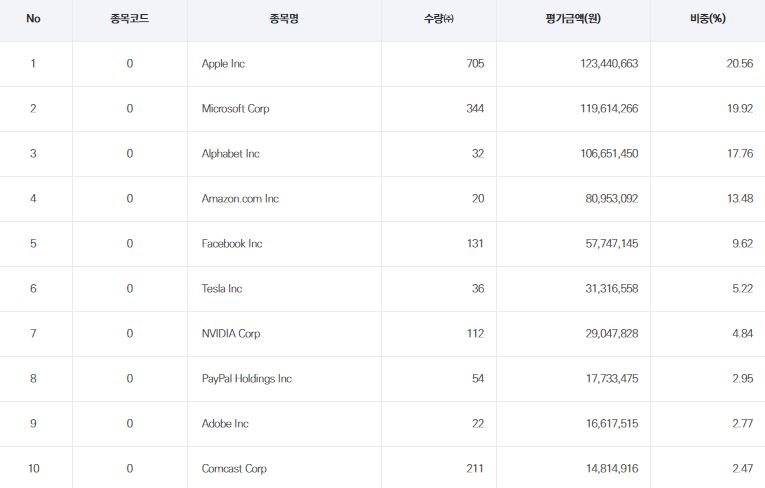The width and height of the screenshot is (765, 488).
Task: Click the valuation amount 57,747,145
Action: click(612, 243)
